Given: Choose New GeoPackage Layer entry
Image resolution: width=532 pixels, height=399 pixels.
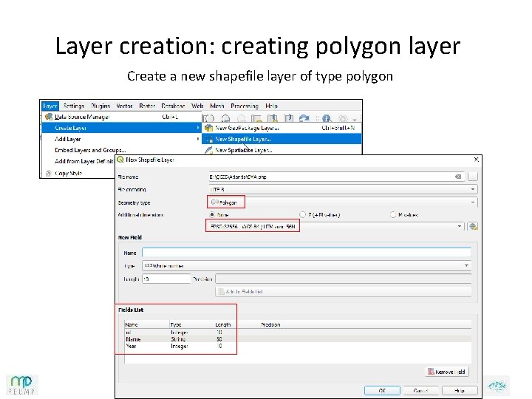Looking at the screenshot, I should [282, 128].
